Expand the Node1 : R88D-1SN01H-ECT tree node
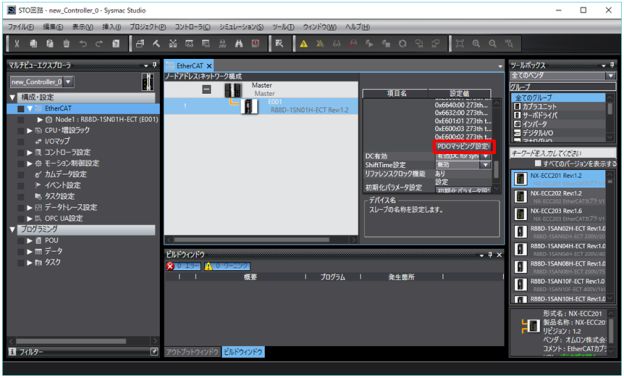This screenshot has height=378, width=624. click(x=40, y=119)
